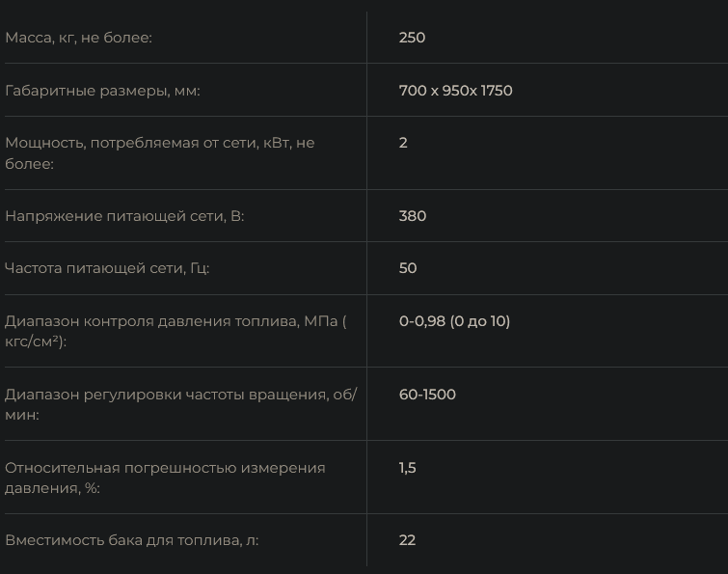The height and width of the screenshot is (574, 728).
Task: Select the power consumption value 2
Action: pyautogui.click(x=403, y=143)
